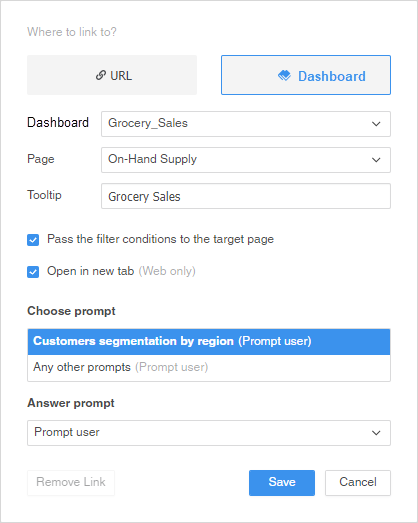
Task: Open the Answer prompt dropdown
Action: pyautogui.click(x=209, y=433)
